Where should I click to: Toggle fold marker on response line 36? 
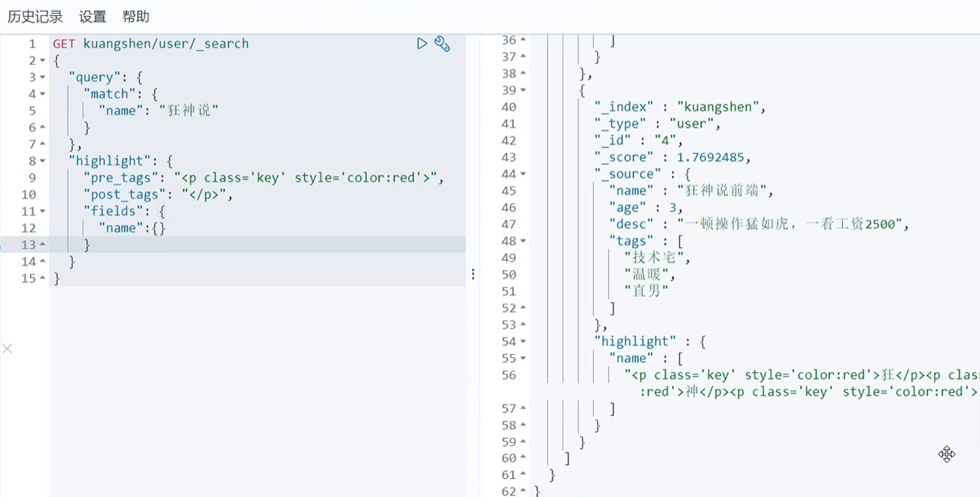[523, 40]
